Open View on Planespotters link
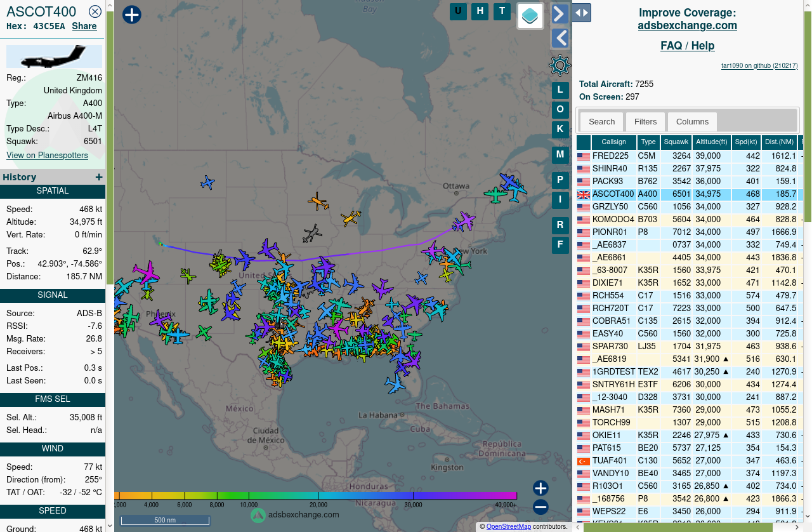Screen dimensions: 812x532 coord(47,155)
